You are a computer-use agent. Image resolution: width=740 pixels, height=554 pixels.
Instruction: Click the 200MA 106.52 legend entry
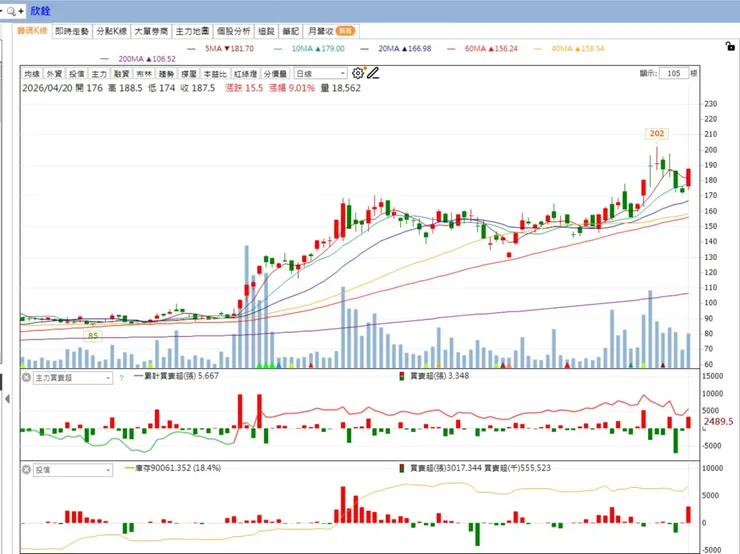[138, 59]
